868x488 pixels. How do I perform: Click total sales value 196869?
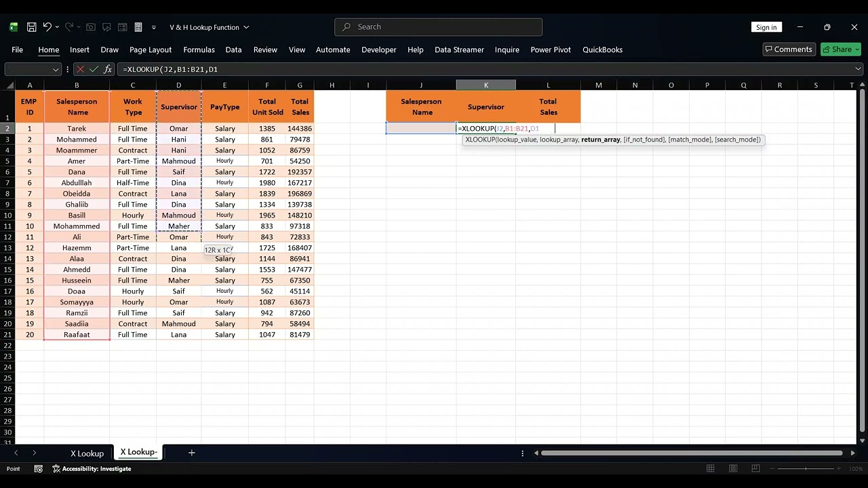pos(299,194)
